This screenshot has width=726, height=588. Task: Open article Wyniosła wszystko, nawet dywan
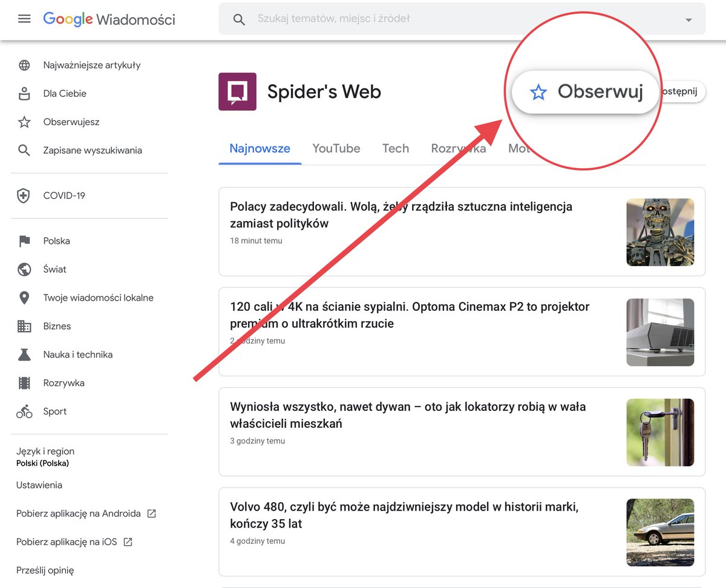click(408, 415)
